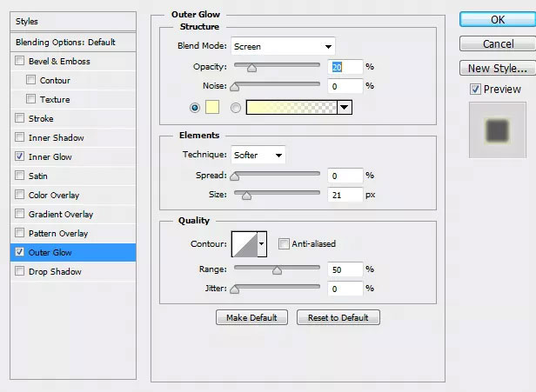
Task: Check the Inner Shadow box
Action: pyautogui.click(x=20, y=137)
